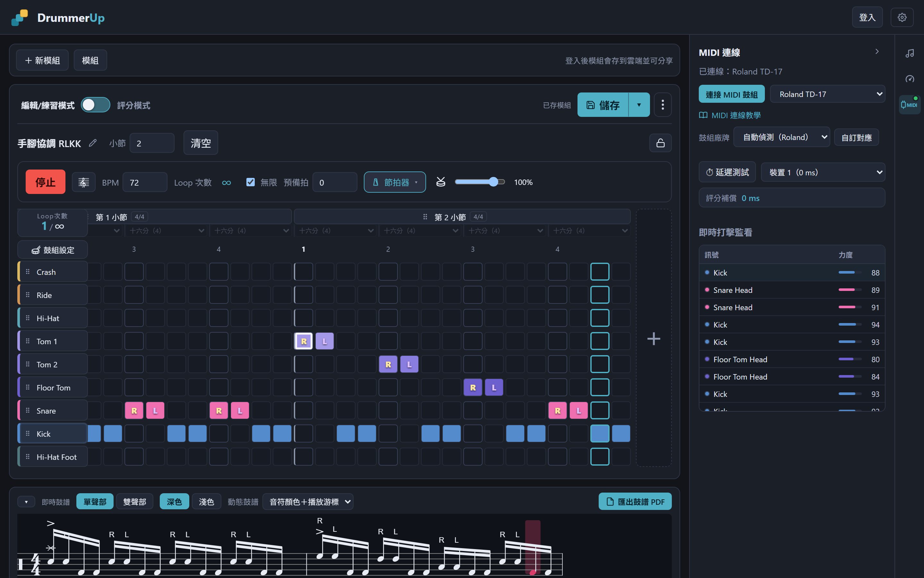
Task: Click the drumstick volume icon
Action: [441, 182]
